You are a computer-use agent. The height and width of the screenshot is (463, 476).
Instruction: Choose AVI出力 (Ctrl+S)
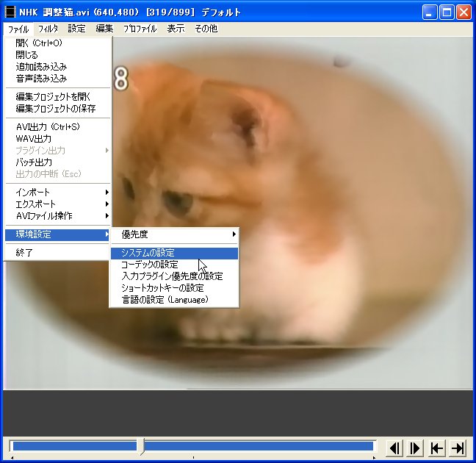(58, 126)
